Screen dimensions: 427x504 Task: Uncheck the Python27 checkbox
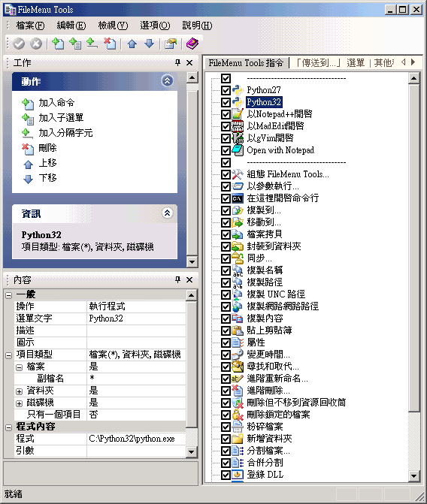[226, 90]
